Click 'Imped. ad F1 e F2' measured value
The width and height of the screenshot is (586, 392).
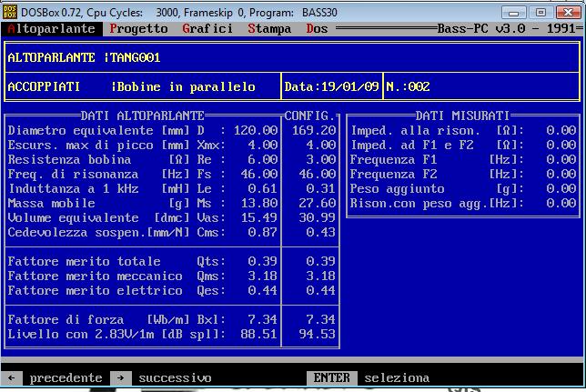(561, 145)
